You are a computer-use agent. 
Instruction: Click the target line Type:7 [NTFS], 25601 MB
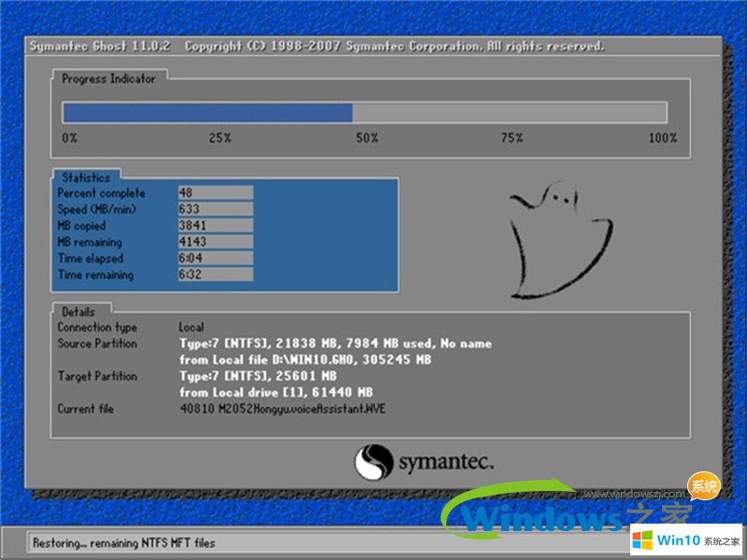point(259,376)
